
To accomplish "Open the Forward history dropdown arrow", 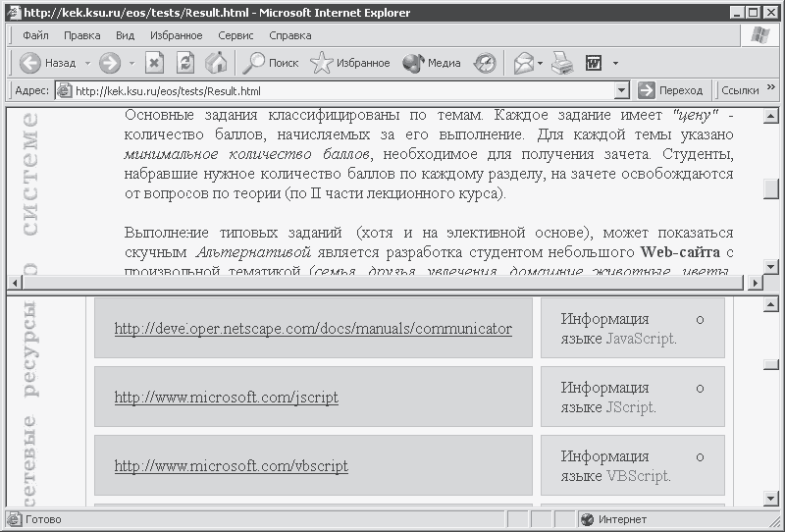I will [x=132, y=64].
